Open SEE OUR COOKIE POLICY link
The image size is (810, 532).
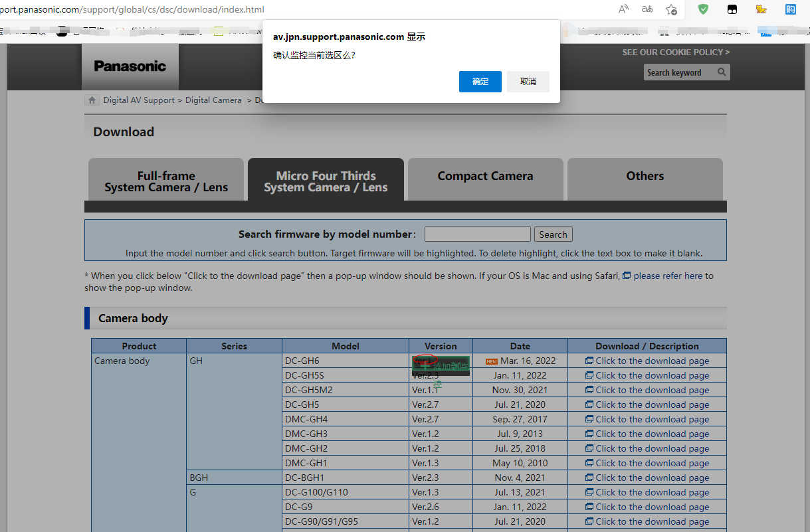click(x=675, y=52)
